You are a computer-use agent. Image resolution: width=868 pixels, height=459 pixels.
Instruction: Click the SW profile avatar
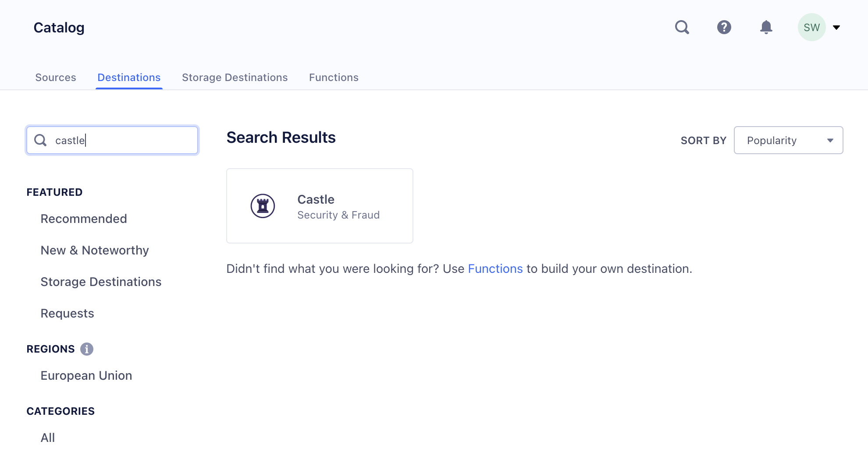[812, 27]
